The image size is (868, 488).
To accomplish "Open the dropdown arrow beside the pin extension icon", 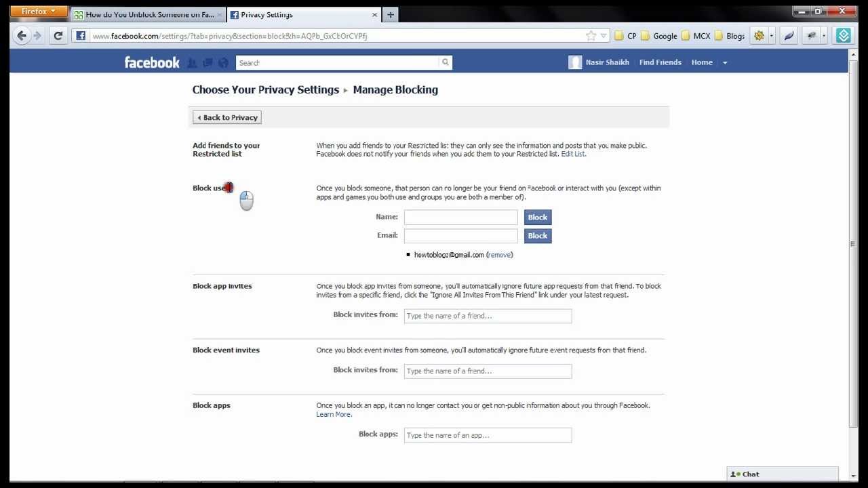I will [x=824, y=36].
